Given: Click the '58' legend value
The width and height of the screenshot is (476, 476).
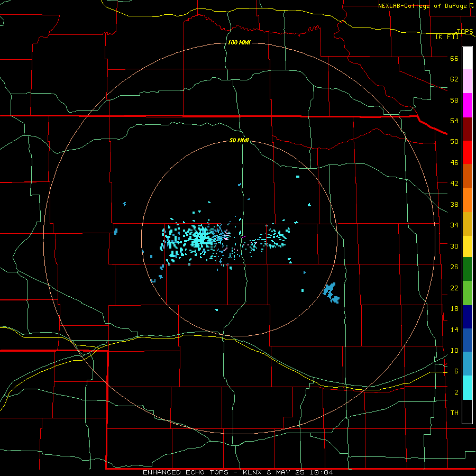Looking at the screenshot, I should click(454, 100).
